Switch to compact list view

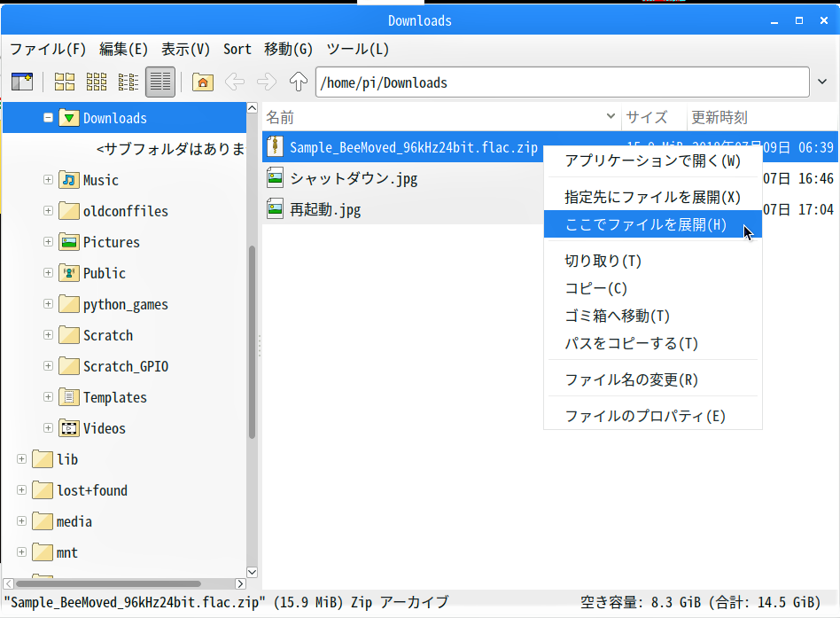[x=128, y=82]
